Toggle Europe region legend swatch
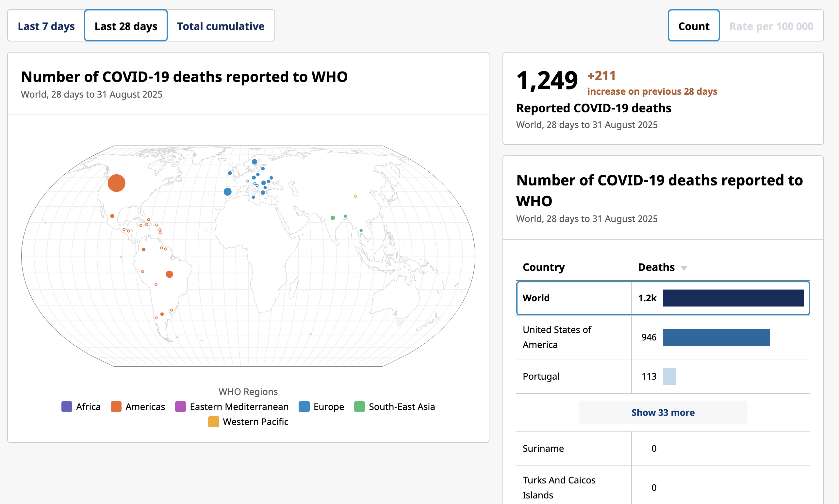The width and height of the screenshot is (839, 504). coord(304,406)
